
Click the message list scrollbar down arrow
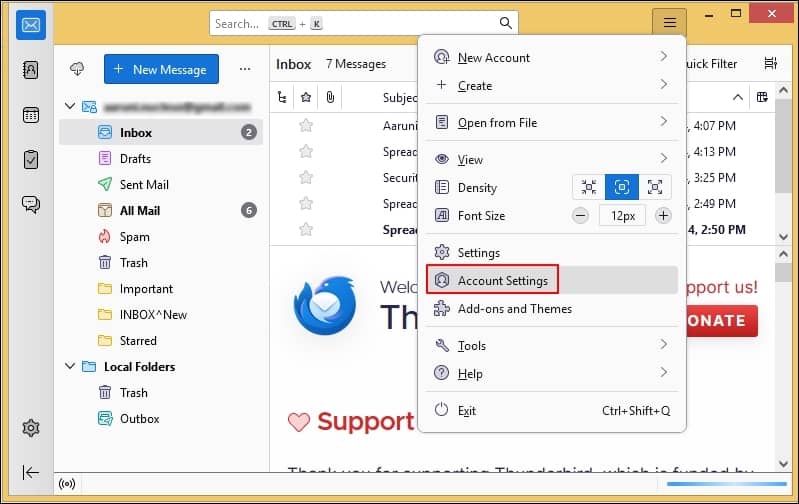783,236
